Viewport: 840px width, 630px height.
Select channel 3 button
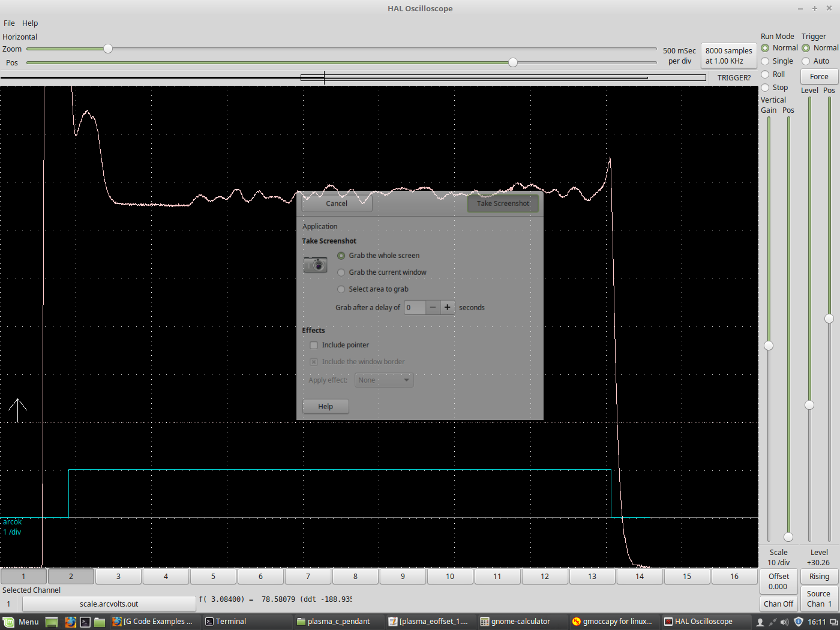(x=118, y=577)
